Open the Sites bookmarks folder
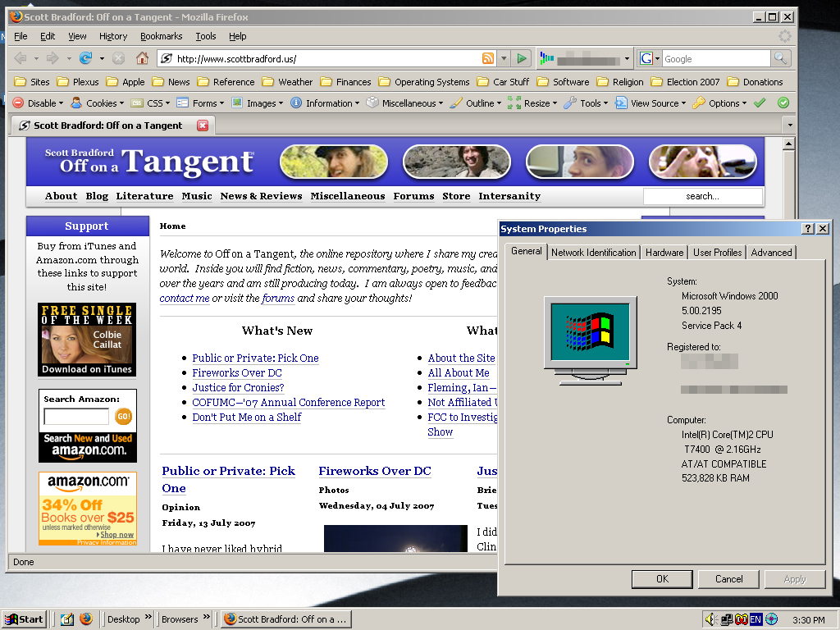 [x=32, y=82]
